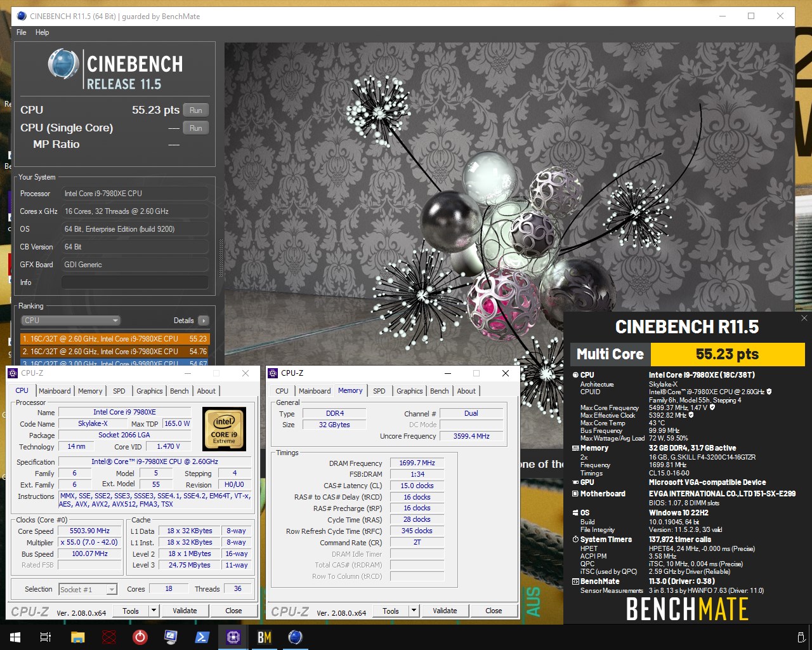The image size is (812, 650).
Task: Expand Tools arrow in left CPU-Z window
Action: pyautogui.click(x=154, y=611)
